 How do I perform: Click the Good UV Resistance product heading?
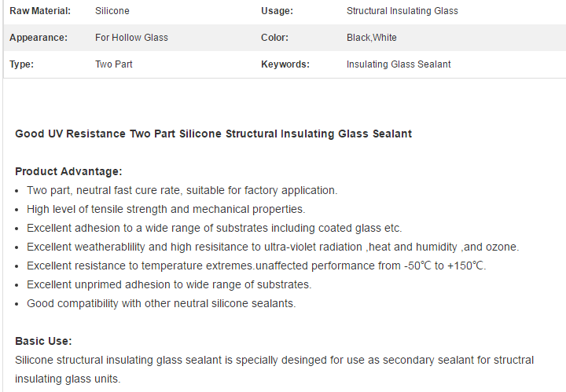click(x=213, y=134)
